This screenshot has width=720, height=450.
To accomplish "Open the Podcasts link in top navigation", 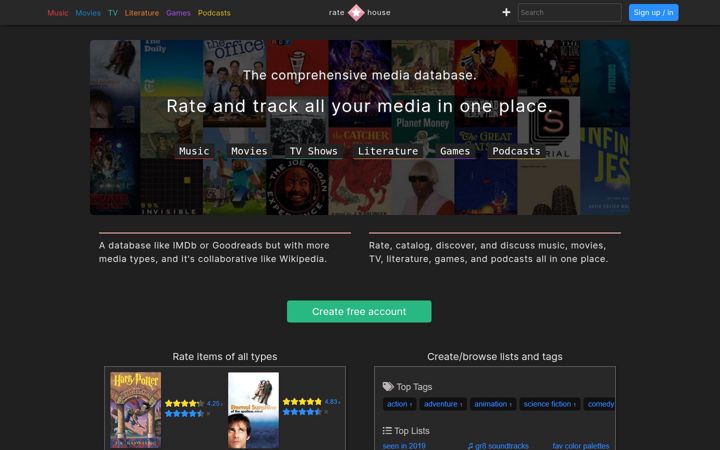I will pos(214,13).
